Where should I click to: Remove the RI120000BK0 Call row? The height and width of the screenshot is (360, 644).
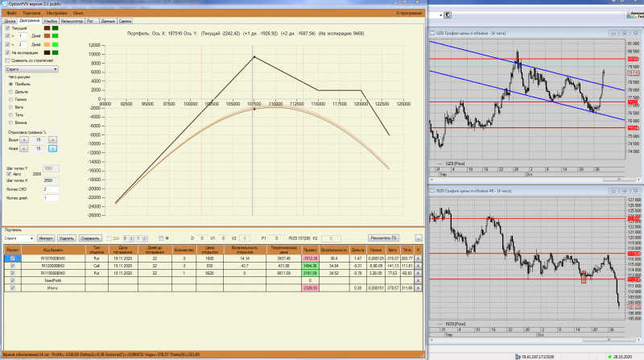[x=418, y=266]
